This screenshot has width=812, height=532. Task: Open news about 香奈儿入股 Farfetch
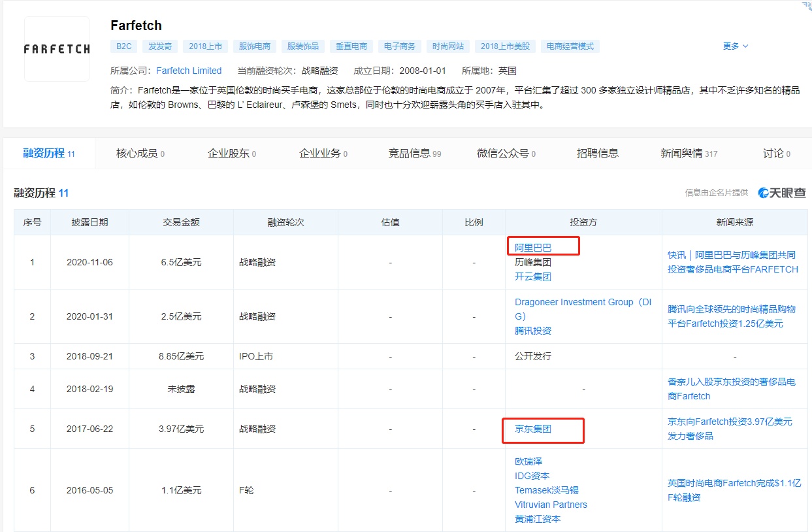(x=732, y=389)
